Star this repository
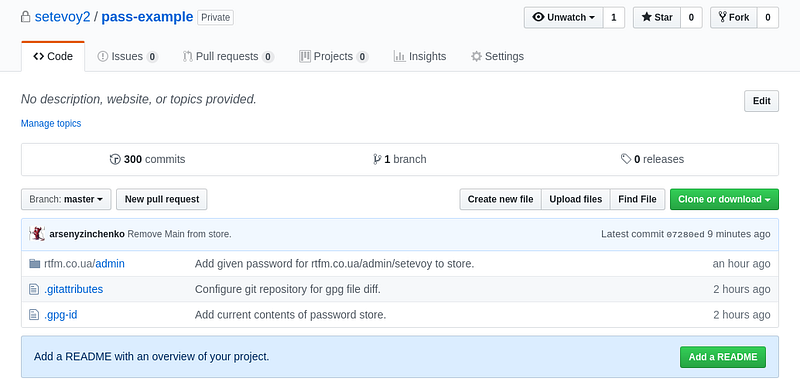Viewport: 800px width, 391px height. pyautogui.click(x=657, y=17)
